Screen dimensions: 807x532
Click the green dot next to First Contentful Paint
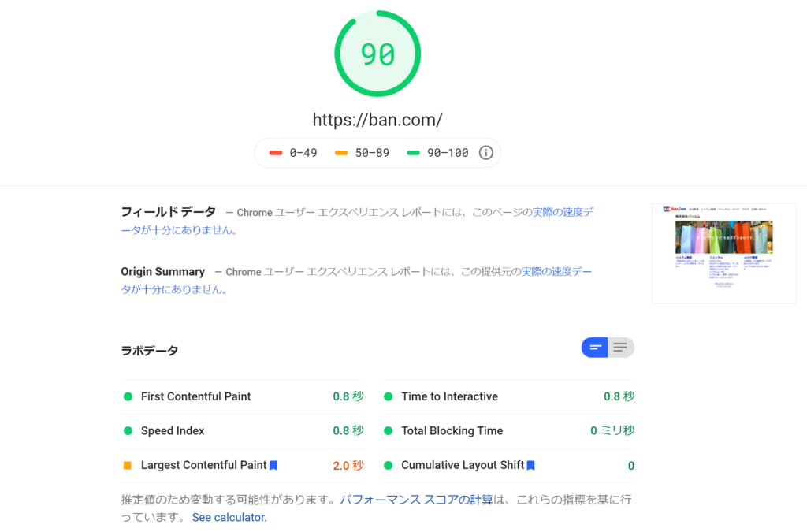pos(128,396)
